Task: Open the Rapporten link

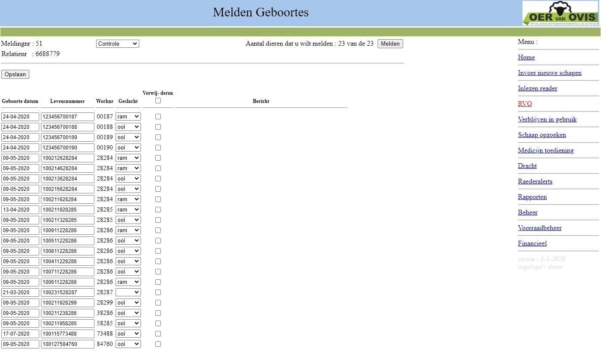Action: pos(532,197)
